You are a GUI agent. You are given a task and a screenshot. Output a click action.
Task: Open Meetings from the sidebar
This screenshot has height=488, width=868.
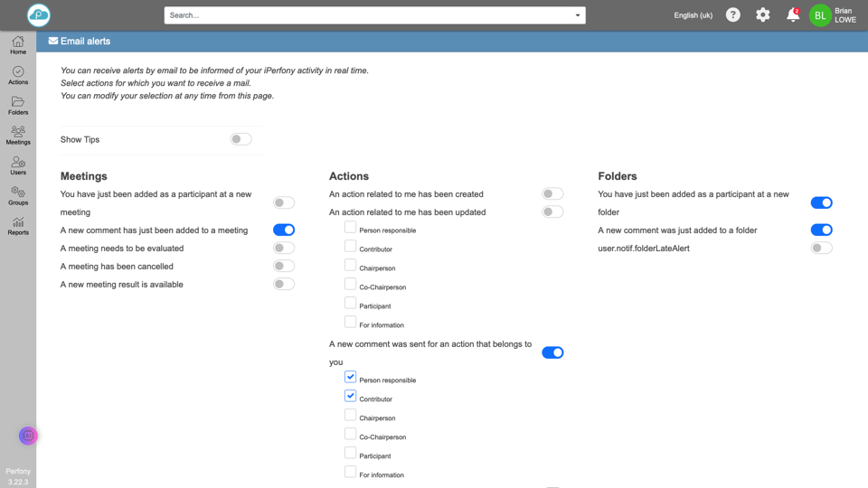pyautogui.click(x=18, y=136)
